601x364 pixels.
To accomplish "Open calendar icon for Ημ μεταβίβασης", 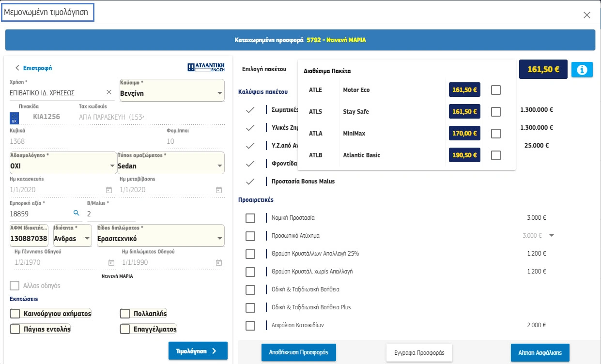I will coord(219,190).
